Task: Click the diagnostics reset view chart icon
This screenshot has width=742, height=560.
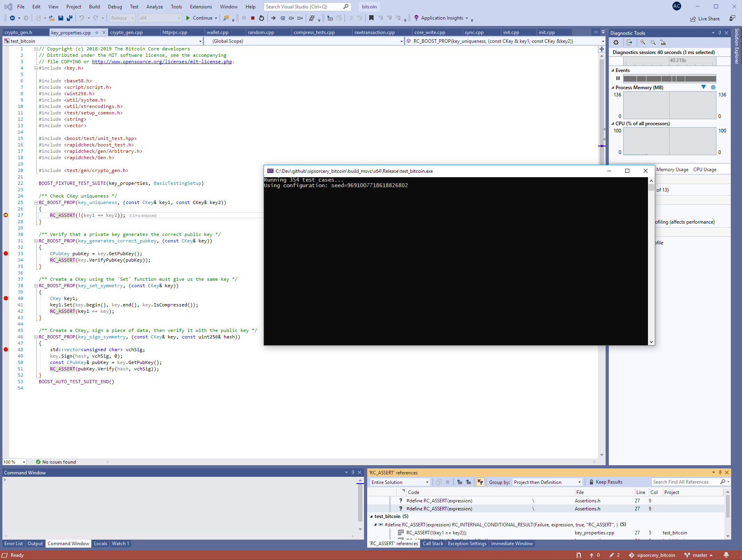Action: [663, 42]
